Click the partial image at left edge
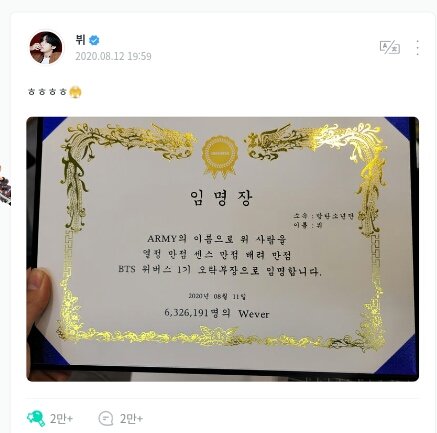437x433 pixels. coord(5,187)
